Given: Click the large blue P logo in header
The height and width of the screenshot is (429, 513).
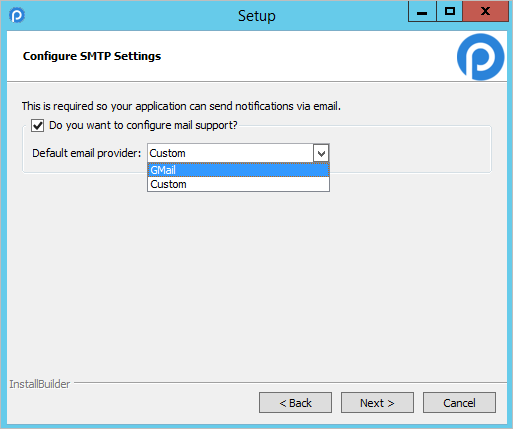Looking at the screenshot, I should [480, 57].
